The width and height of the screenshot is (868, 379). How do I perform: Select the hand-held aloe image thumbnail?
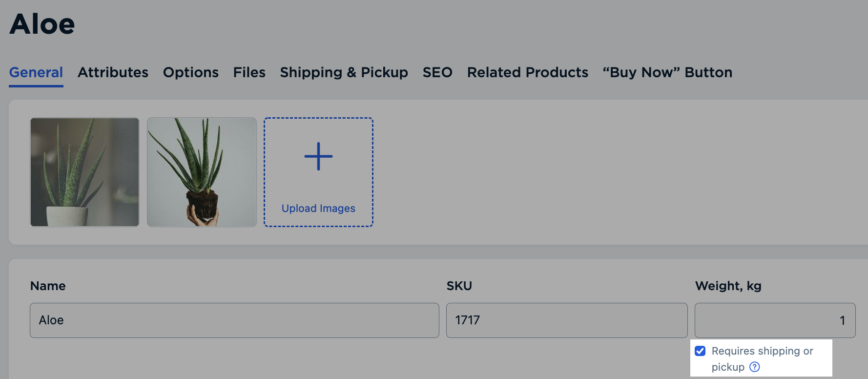pyautogui.click(x=202, y=172)
